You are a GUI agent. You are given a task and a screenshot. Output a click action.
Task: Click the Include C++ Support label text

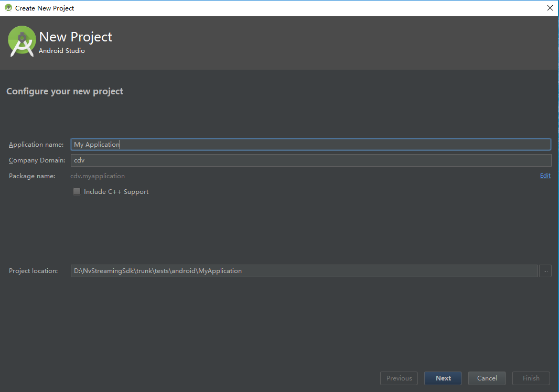pyautogui.click(x=116, y=192)
